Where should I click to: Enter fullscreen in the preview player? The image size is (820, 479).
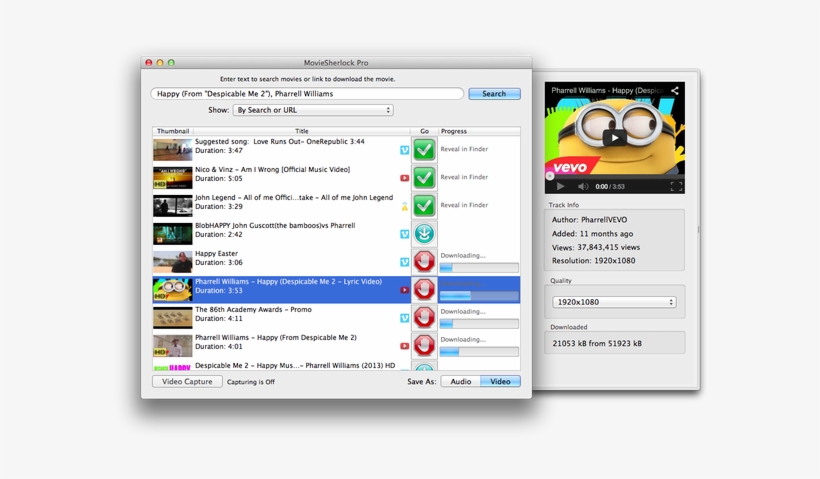[x=676, y=186]
